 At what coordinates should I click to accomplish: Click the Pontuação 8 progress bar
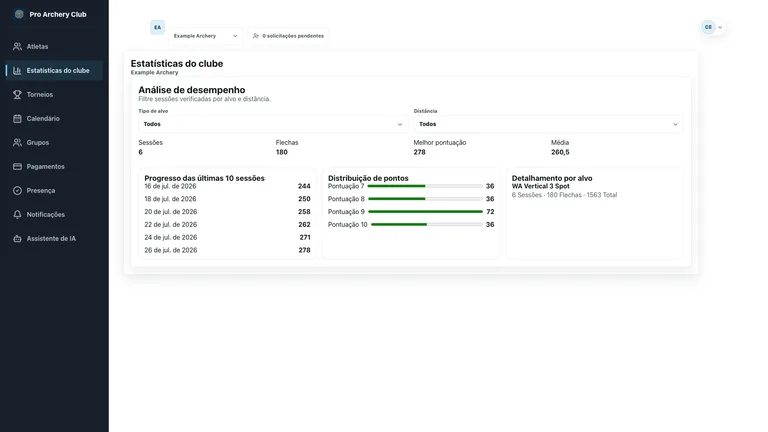point(425,199)
